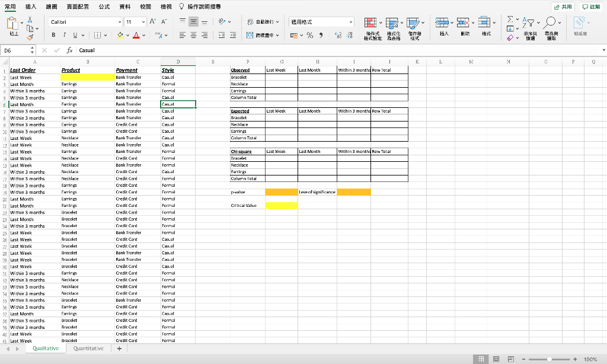Toggle Top Align

pyautogui.click(x=183, y=22)
